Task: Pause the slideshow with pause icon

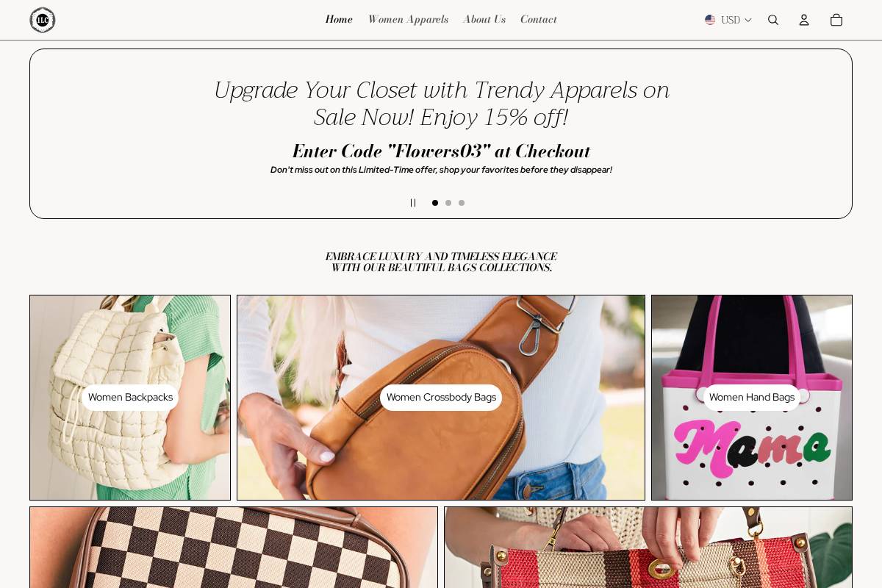Action: coord(413,203)
